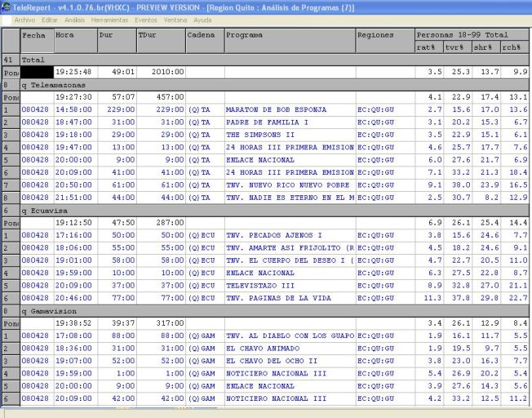Image resolution: width=532 pixels, height=418 pixels.
Task: Click the tvr% column header
Action: (x=458, y=47)
